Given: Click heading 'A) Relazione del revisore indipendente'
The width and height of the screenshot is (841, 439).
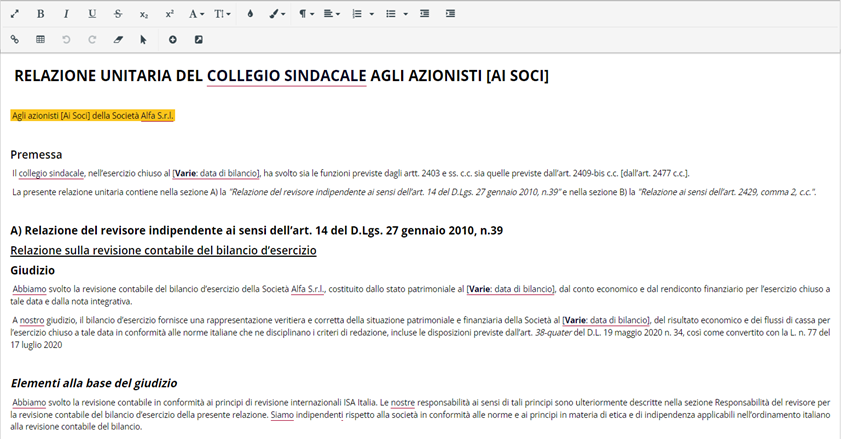Looking at the screenshot, I should pos(256,231).
